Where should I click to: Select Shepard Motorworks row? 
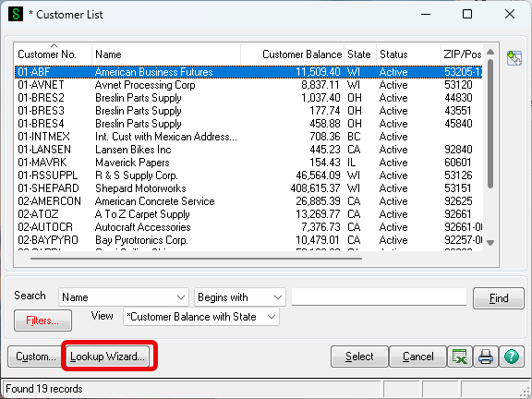click(x=248, y=188)
